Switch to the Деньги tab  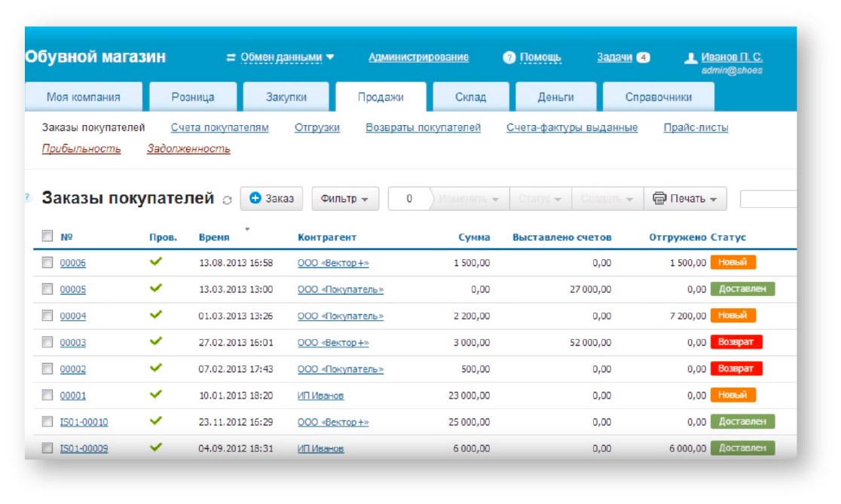555,97
